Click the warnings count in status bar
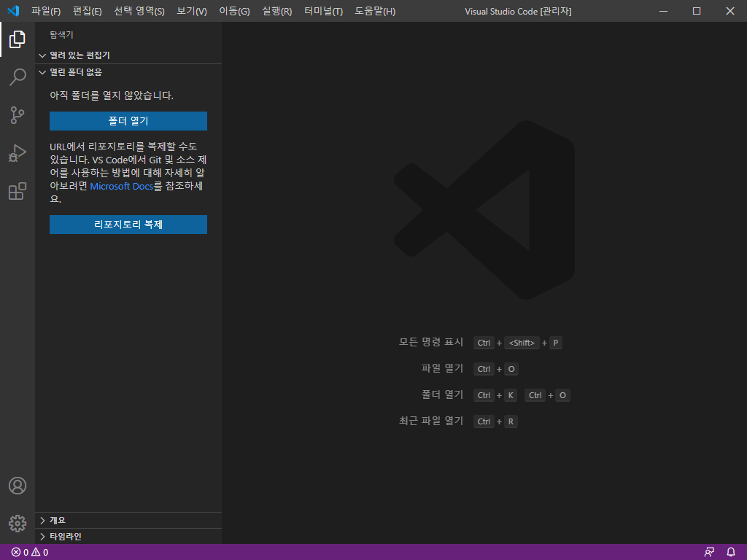This screenshot has height=560, width=747. pyautogui.click(x=40, y=553)
